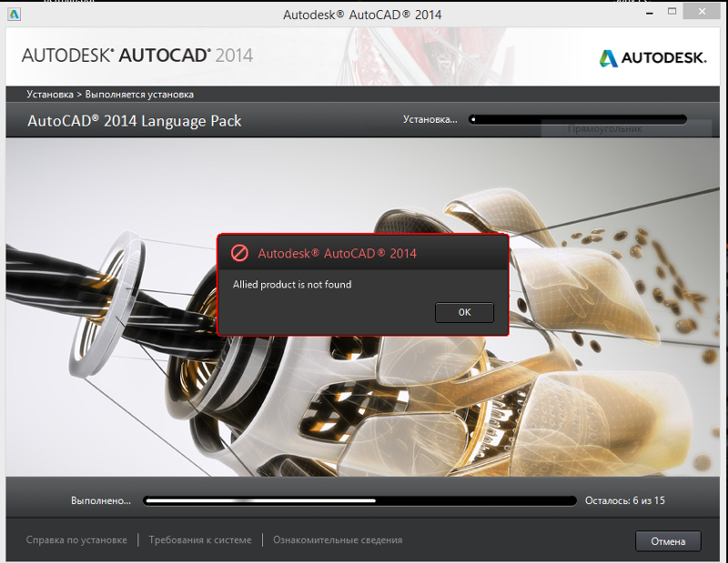Click OK in the error dialog

point(464,312)
